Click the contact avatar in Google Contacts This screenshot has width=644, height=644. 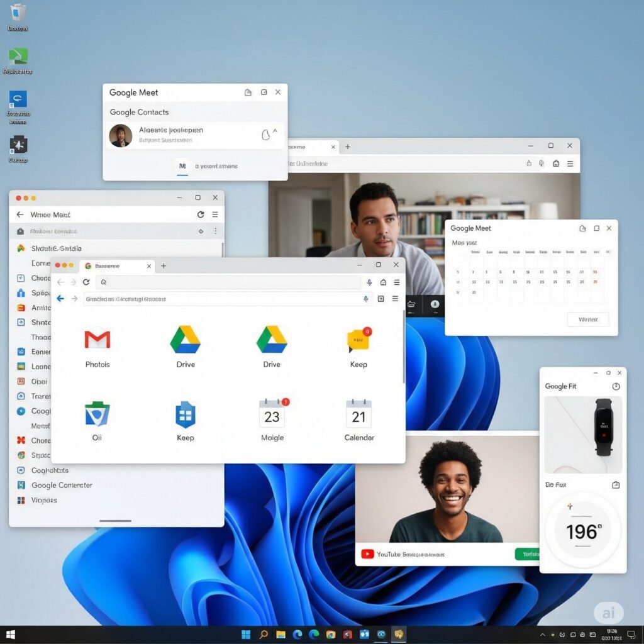coord(120,136)
